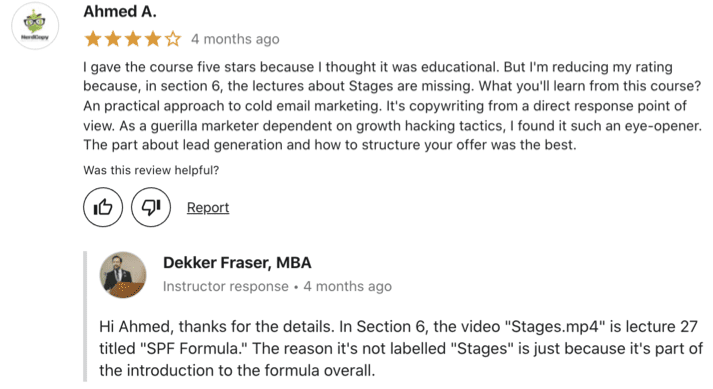The height and width of the screenshot is (389, 713).
Task: Click the thumbs up helpful button
Action: (103, 207)
